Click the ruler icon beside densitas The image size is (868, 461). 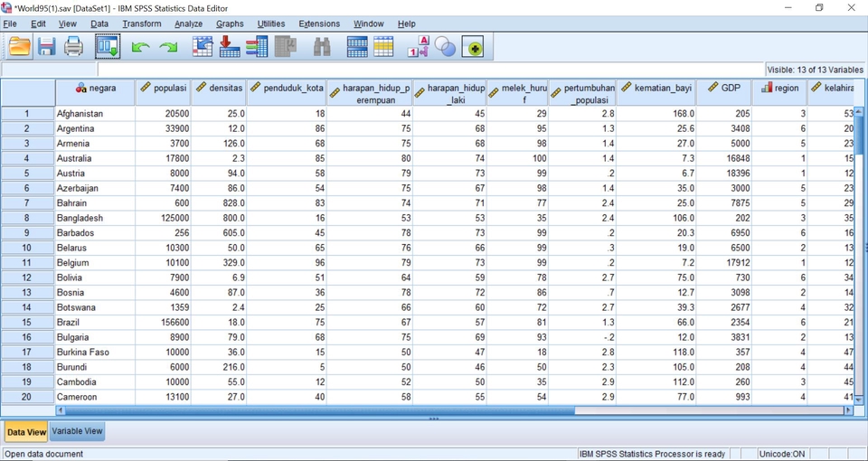201,88
